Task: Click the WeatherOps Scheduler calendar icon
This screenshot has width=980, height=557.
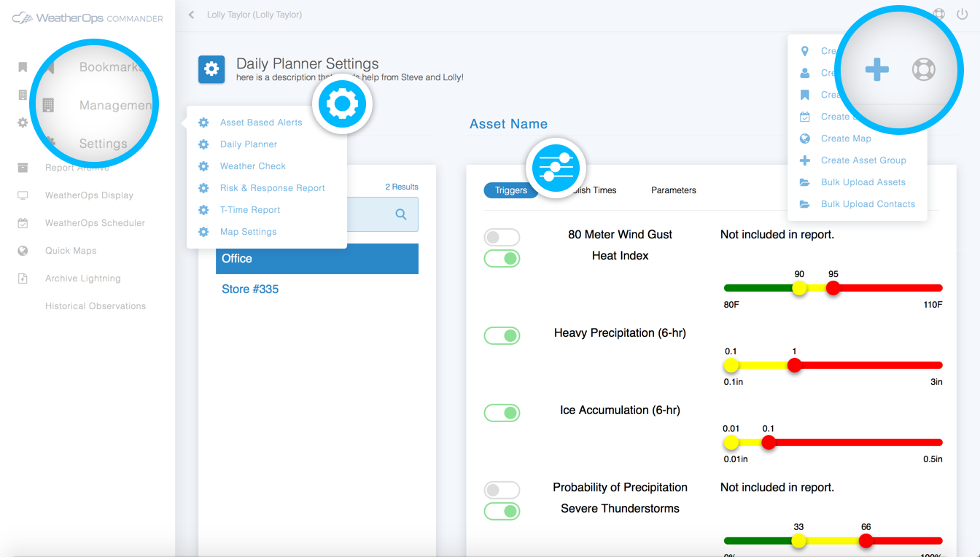Action: tap(23, 223)
